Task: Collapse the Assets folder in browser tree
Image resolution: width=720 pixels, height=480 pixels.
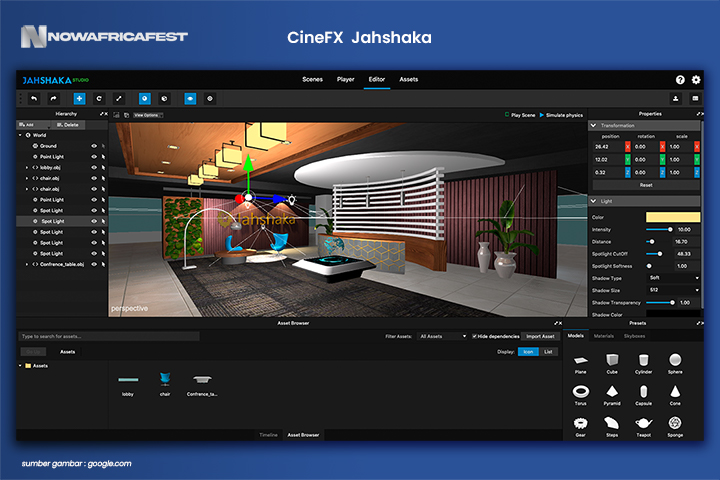Action: pyautogui.click(x=20, y=366)
